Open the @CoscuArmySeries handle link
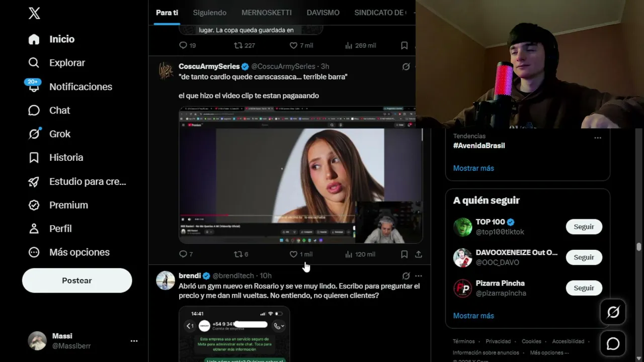 coord(283,66)
